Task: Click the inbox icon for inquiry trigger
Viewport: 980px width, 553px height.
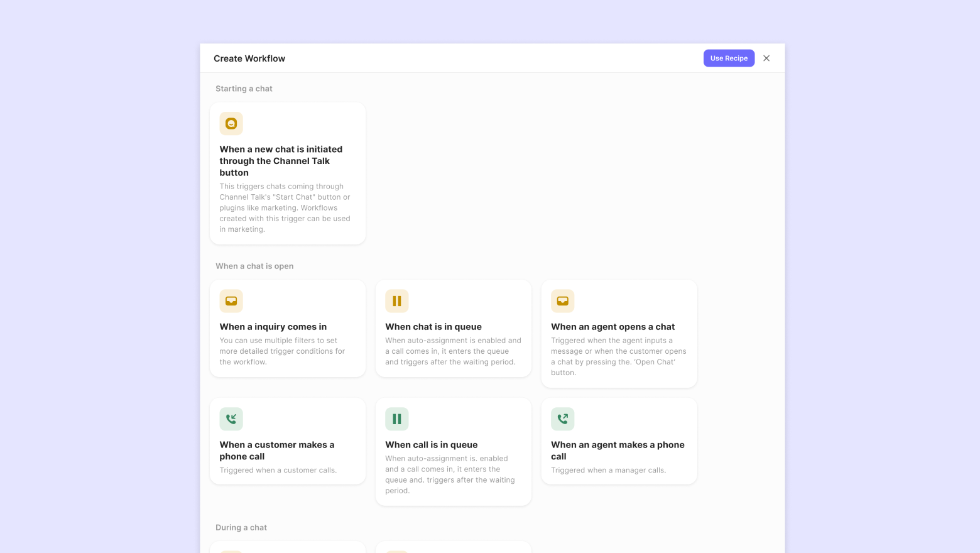Action: click(x=231, y=301)
